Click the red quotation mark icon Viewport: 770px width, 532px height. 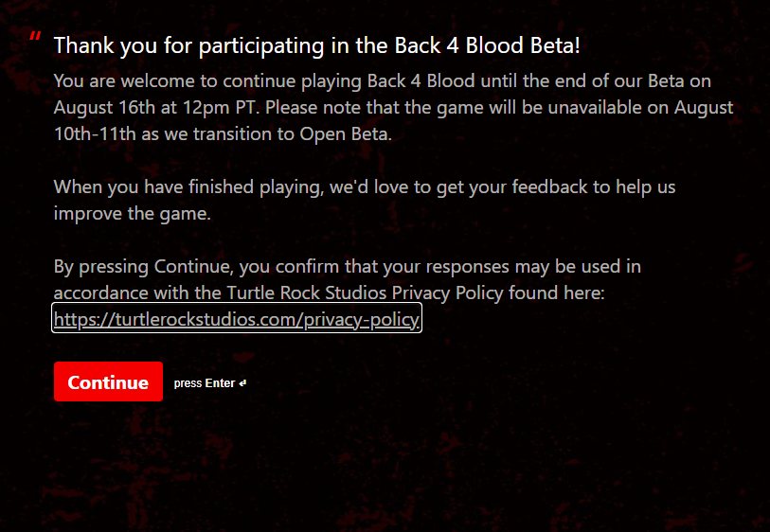tap(35, 38)
